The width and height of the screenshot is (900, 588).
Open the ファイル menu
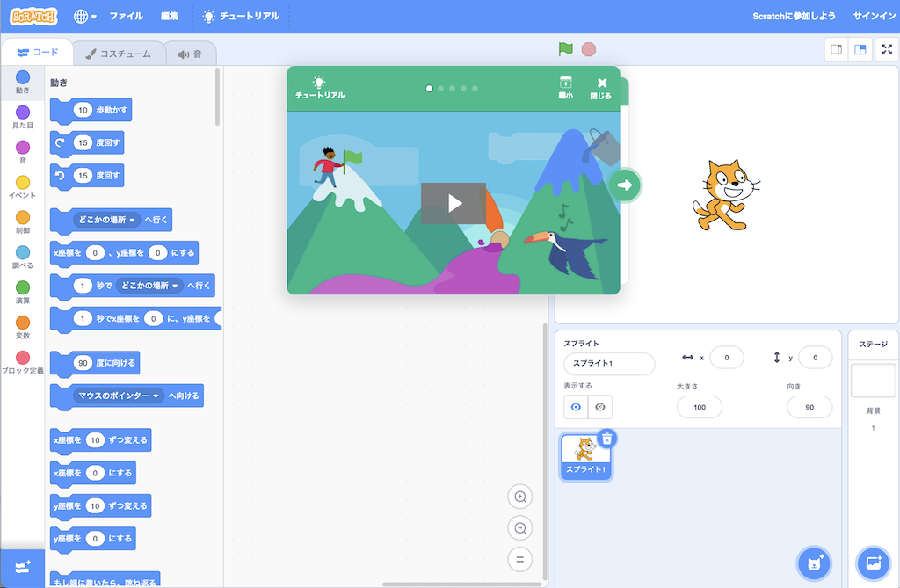click(127, 16)
